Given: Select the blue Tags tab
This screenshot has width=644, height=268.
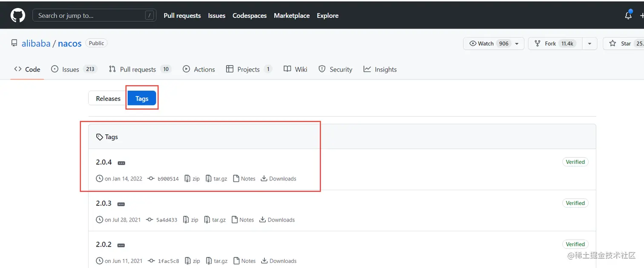Looking at the screenshot, I should coord(142,98).
